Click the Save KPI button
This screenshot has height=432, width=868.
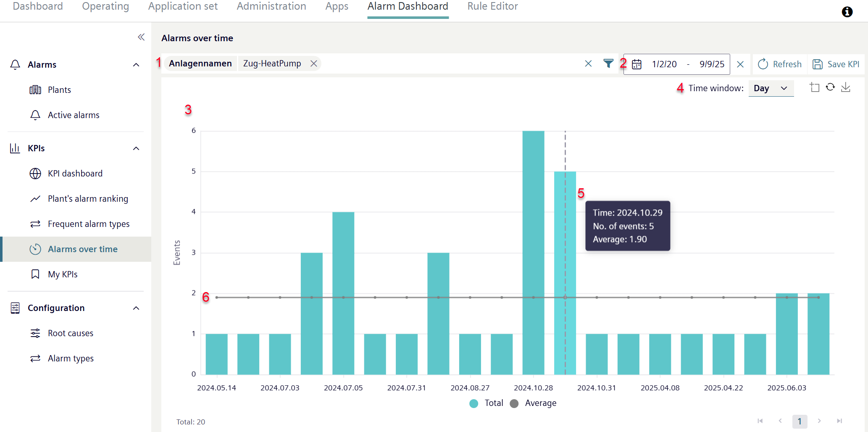pyautogui.click(x=836, y=64)
